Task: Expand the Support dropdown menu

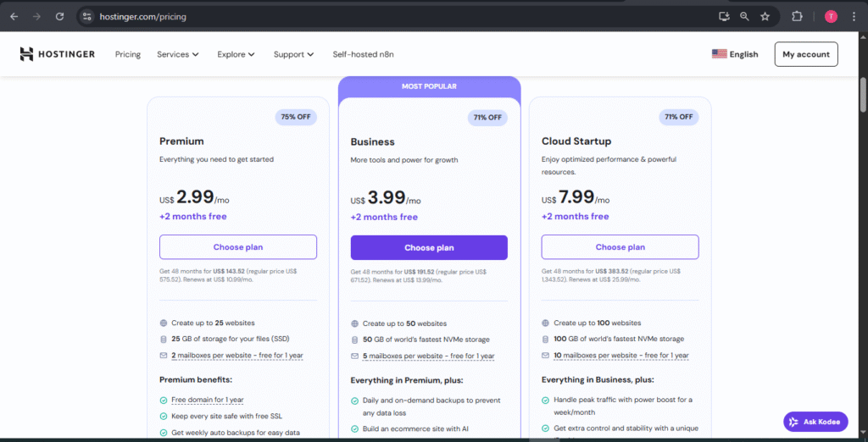Action: (x=293, y=54)
